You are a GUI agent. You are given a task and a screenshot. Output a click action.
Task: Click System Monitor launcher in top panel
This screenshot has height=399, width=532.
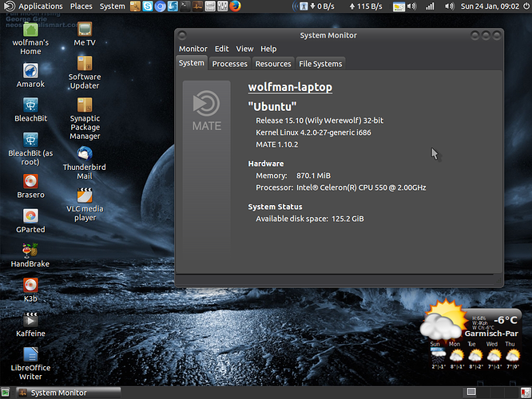click(197, 6)
